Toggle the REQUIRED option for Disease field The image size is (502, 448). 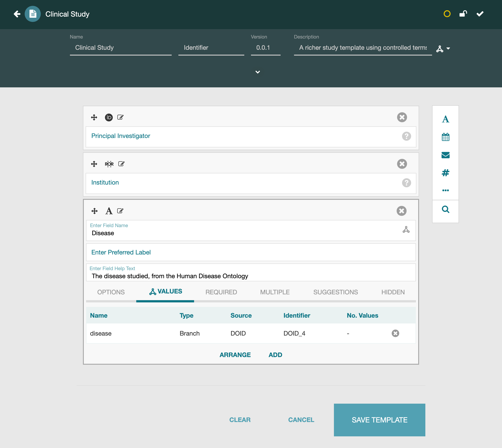(x=221, y=292)
